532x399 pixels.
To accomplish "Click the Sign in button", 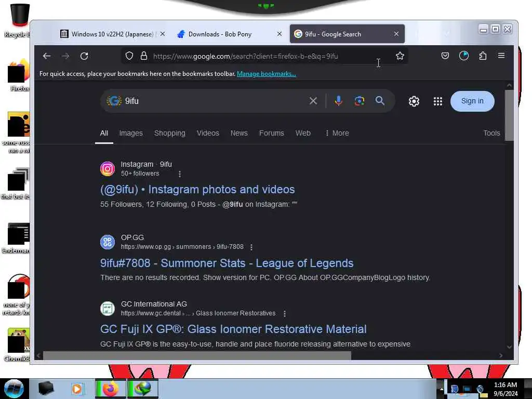I will 472,101.
